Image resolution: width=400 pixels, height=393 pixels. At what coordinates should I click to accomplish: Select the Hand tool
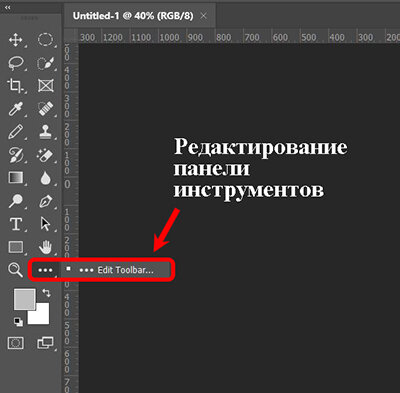[45, 247]
